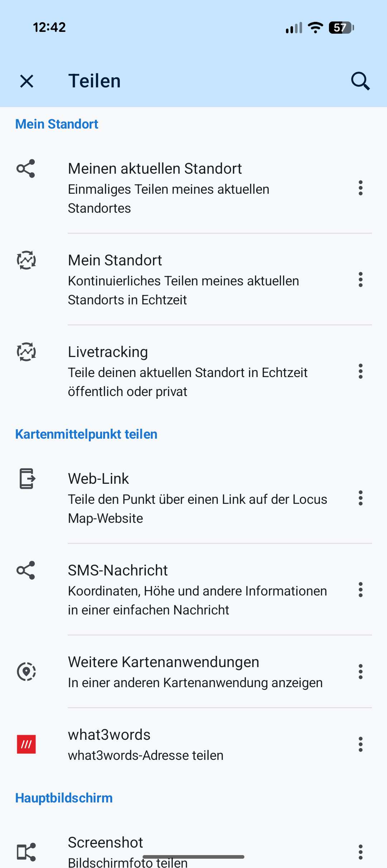Open more options for Livetracking
The width and height of the screenshot is (387, 868).
point(360,371)
